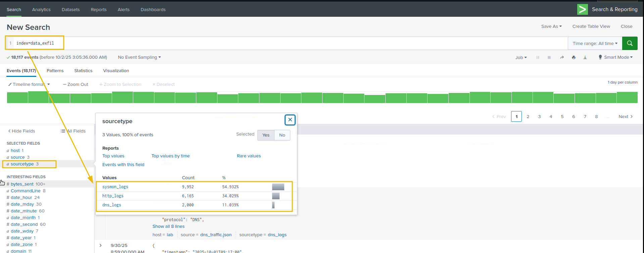Image resolution: width=644 pixels, height=253 pixels.
Task: Click Show all 8 lines
Action: coord(168,226)
